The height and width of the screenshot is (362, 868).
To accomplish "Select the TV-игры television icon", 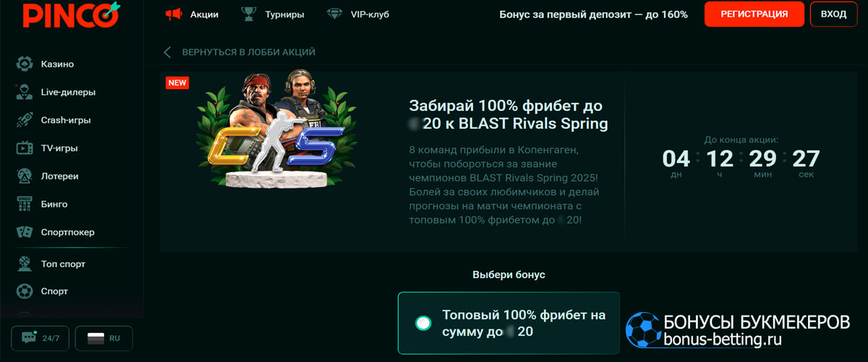I will click(25, 148).
